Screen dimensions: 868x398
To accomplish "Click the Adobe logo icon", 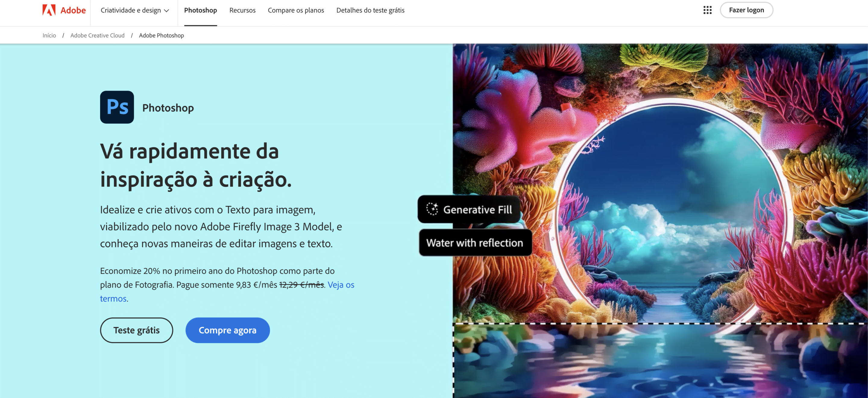I will click(49, 10).
